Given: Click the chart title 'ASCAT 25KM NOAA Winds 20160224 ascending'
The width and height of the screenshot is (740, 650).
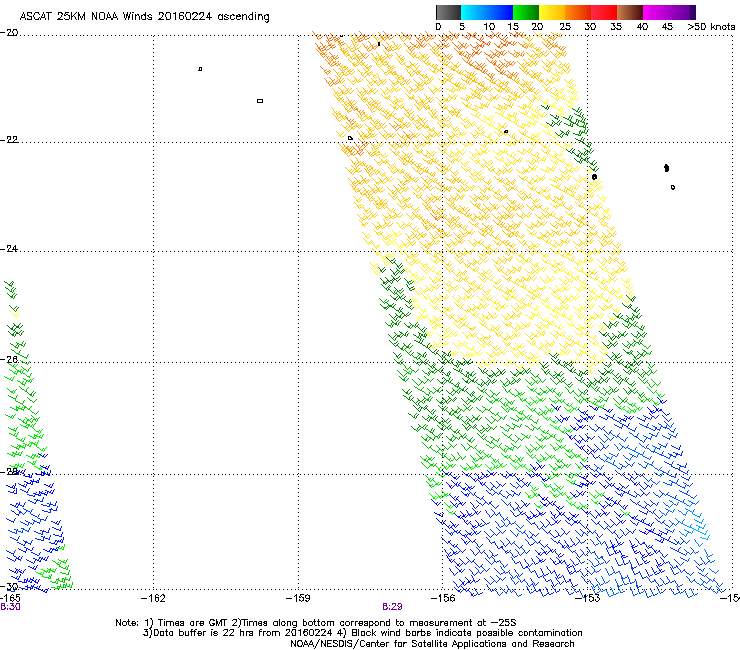Looking at the screenshot, I should (x=144, y=17).
